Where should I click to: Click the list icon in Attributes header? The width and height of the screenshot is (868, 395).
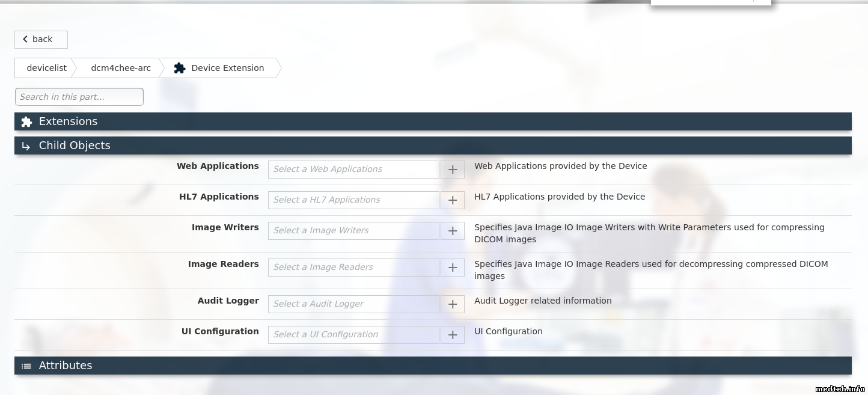pos(26,366)
